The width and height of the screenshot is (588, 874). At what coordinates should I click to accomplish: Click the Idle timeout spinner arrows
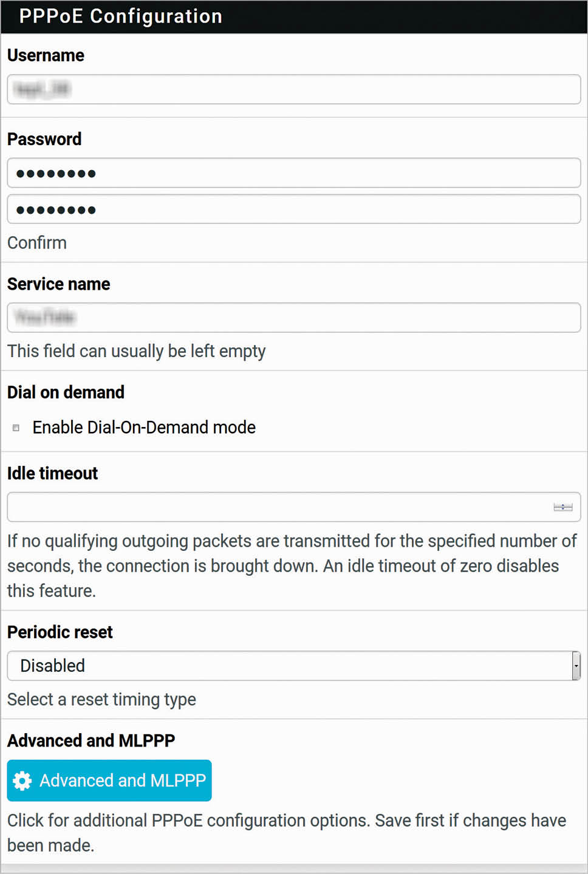[x=563, y=507]
